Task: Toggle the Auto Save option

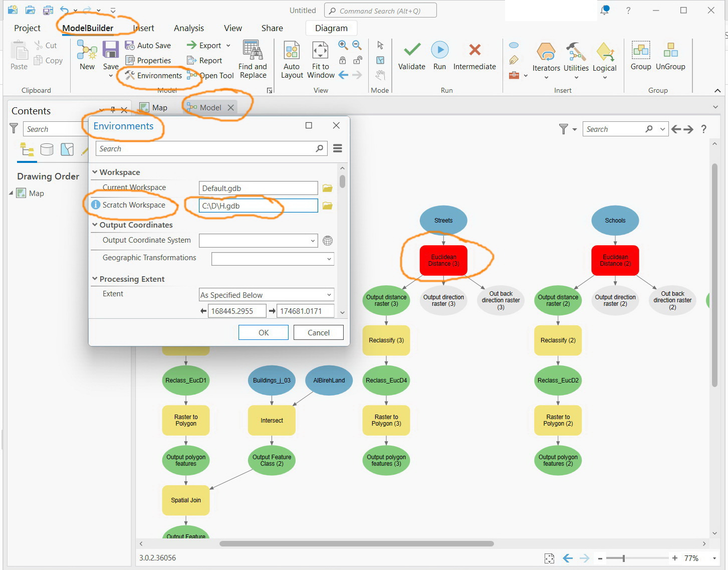Action: (148, 45)
